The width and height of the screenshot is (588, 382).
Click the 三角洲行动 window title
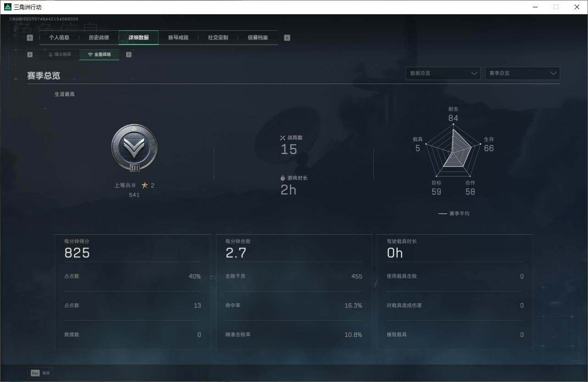coord(28,7)
